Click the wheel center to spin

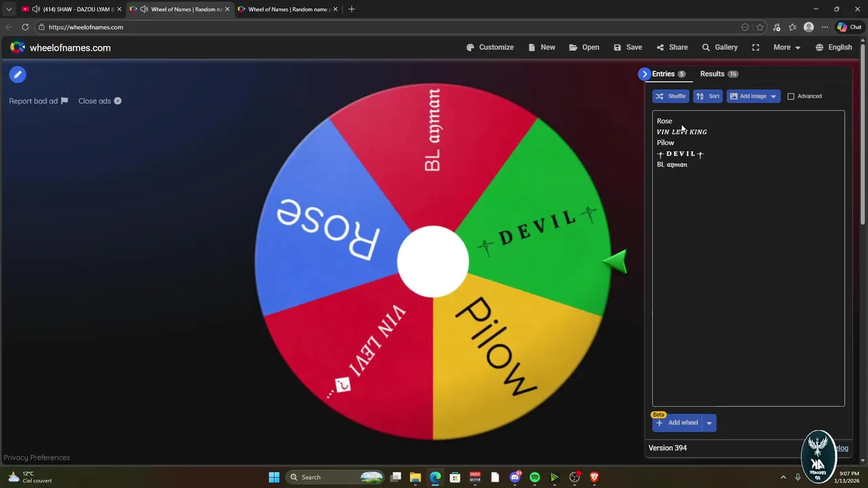coord(433,262)
